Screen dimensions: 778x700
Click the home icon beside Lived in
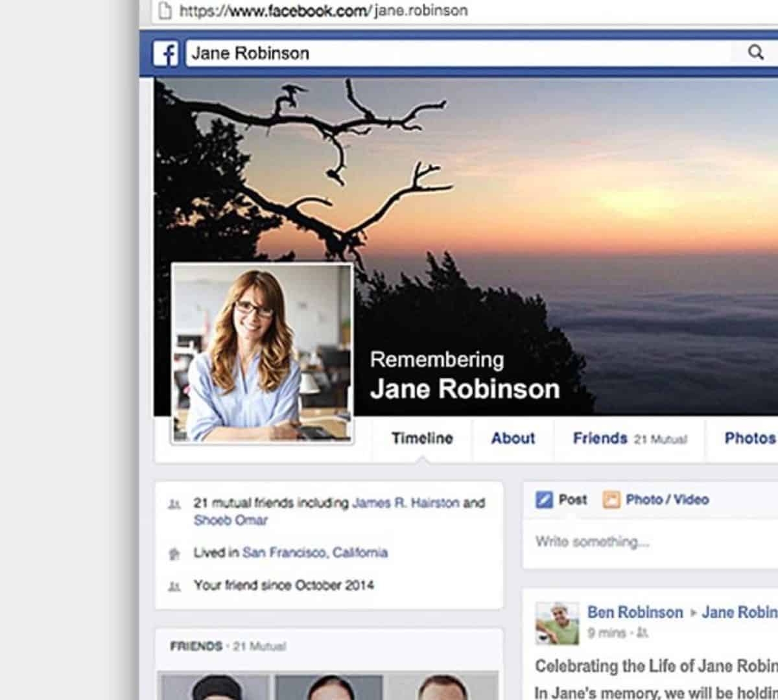coord(174,554)
